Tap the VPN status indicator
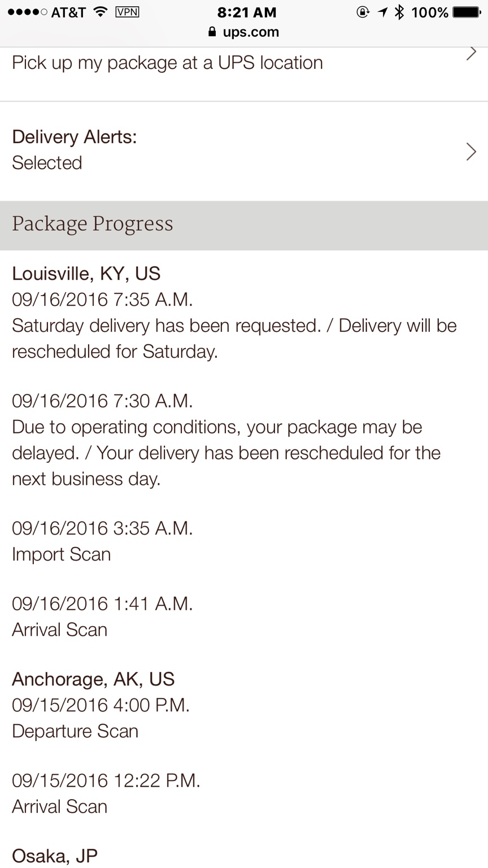 (127, 12)
